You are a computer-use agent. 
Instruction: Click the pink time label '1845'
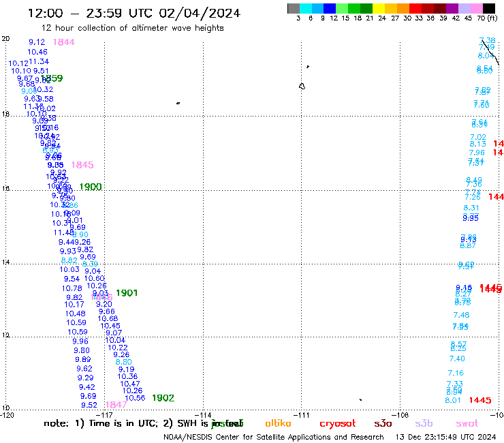pyautogui.click(x=82, y=165)
